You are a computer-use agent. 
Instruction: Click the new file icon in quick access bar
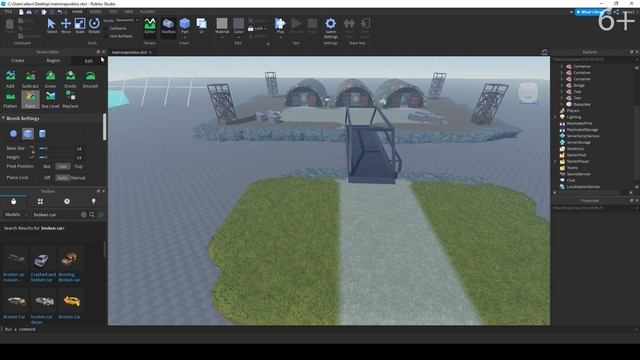[21, 12]
